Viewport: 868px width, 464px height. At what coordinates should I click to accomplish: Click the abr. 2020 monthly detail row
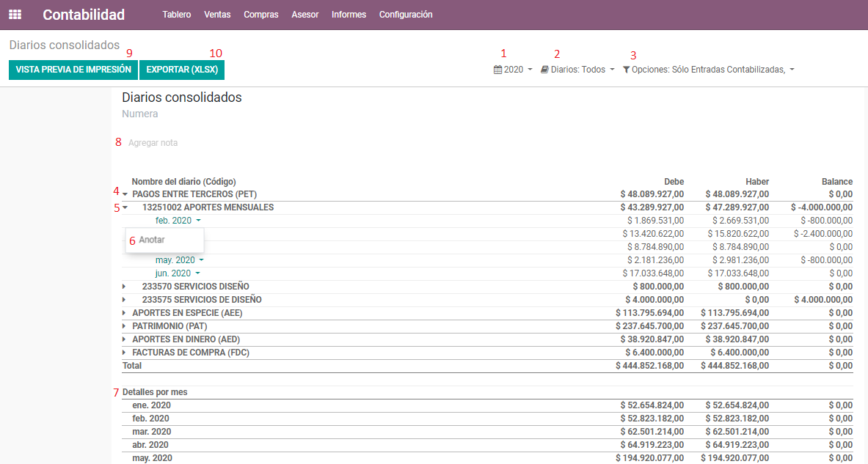pos(487,445)
